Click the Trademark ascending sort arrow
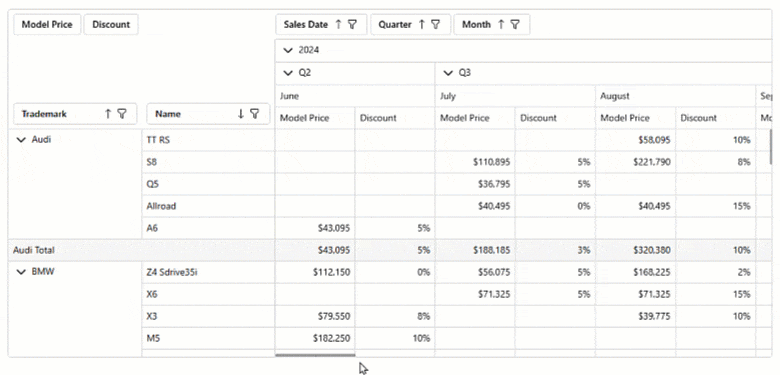 [x=108, y=114]
